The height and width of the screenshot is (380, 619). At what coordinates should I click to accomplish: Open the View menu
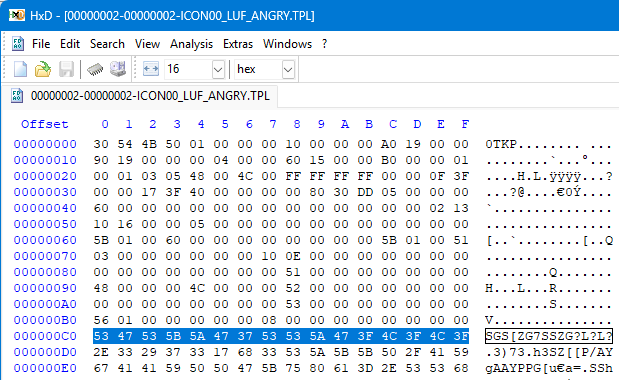click(x=147, y=44)
